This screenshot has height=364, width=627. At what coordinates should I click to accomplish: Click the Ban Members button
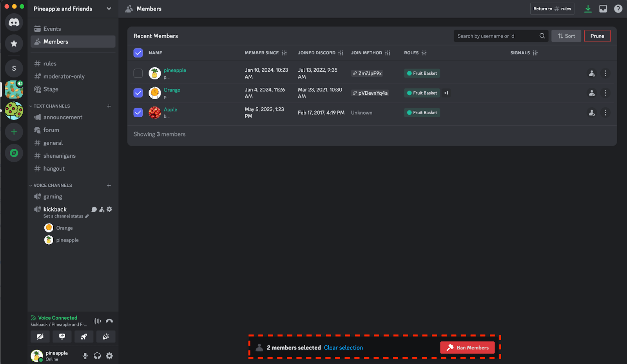(x=468, y=348)
